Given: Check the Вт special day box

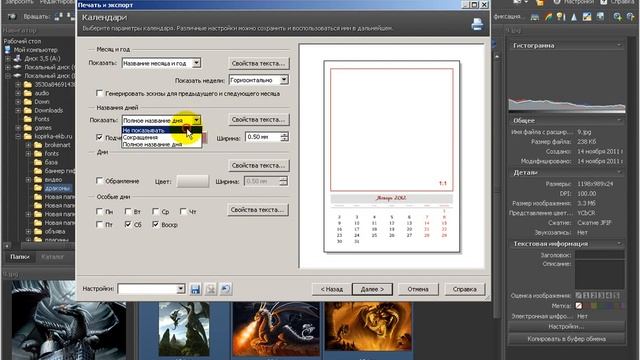Looking at the screenshot, I should 128,211.
